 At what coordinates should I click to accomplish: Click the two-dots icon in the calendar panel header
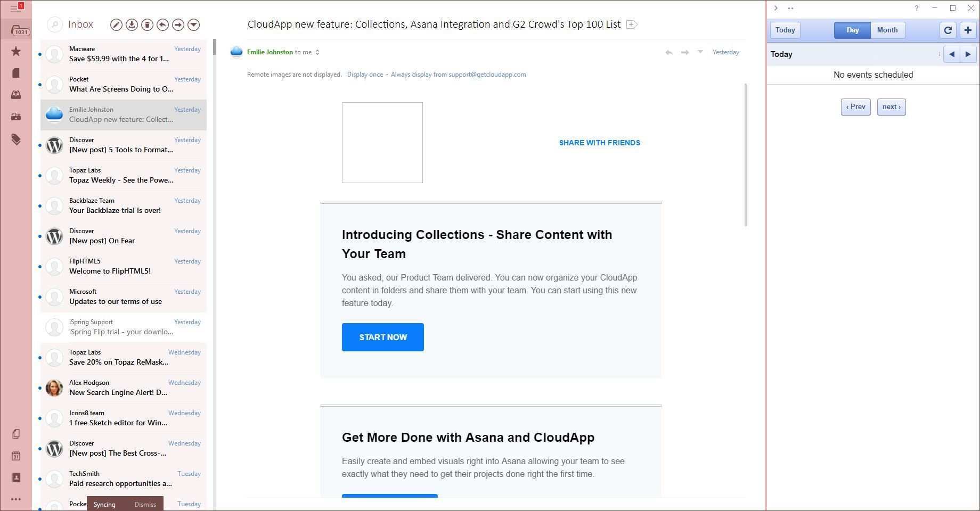coord(790,8)
